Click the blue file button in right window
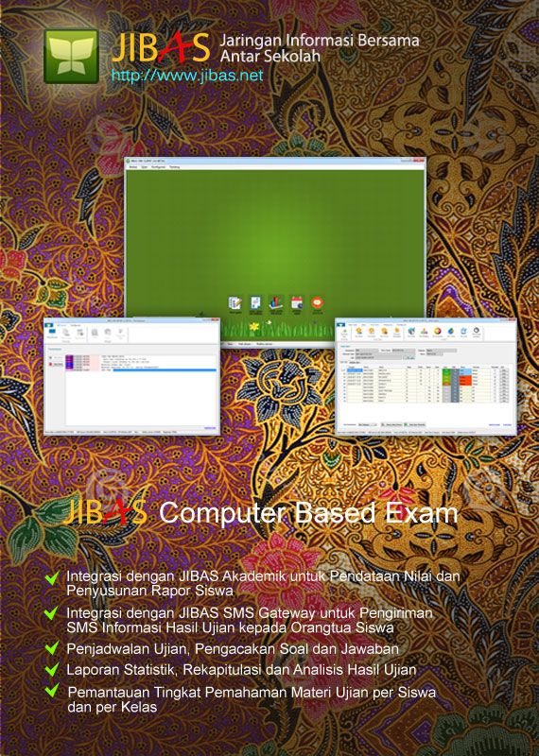The image size is (539, 756). coord(340,325)
